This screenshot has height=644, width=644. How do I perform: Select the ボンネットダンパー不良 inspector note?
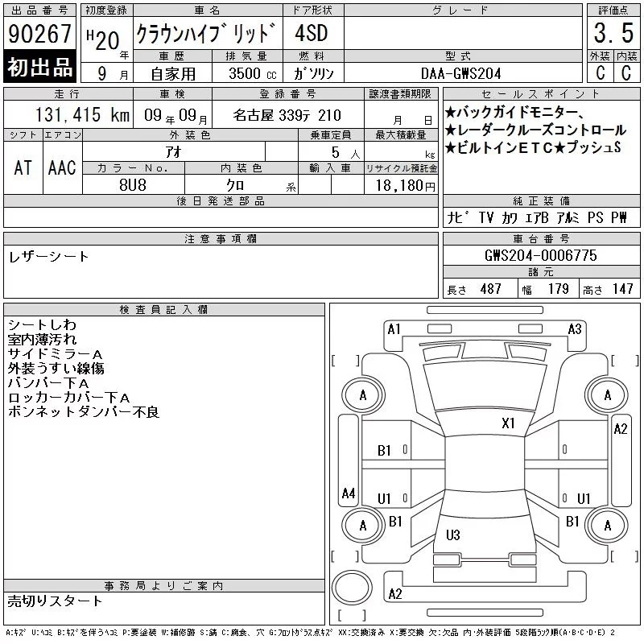(x=84, y=412)
